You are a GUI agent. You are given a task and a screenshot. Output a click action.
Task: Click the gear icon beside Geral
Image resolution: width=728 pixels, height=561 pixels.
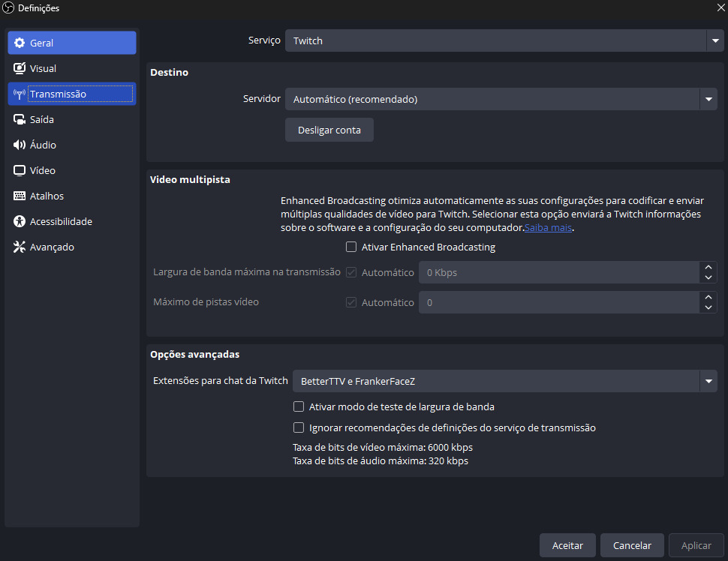pos(20,43)
